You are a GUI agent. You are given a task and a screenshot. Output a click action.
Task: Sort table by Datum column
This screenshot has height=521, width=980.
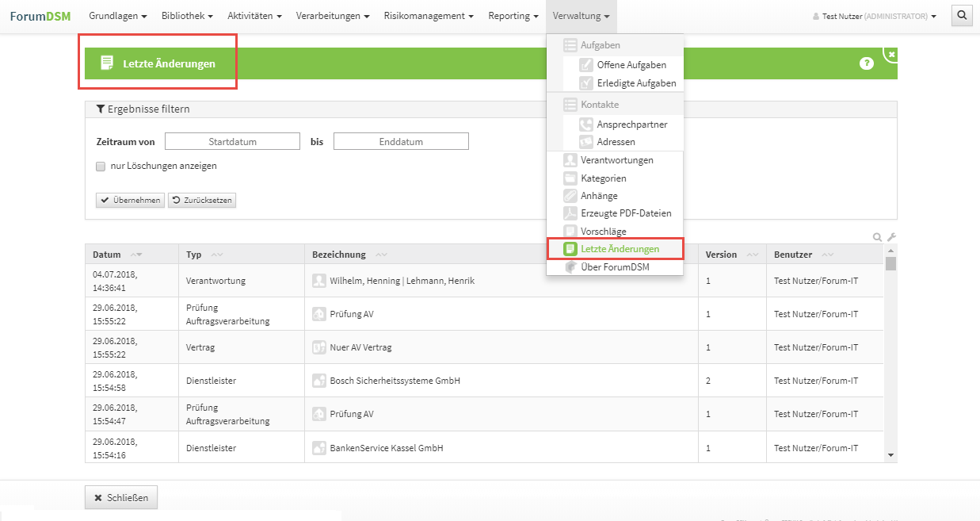tap(136, 255)
